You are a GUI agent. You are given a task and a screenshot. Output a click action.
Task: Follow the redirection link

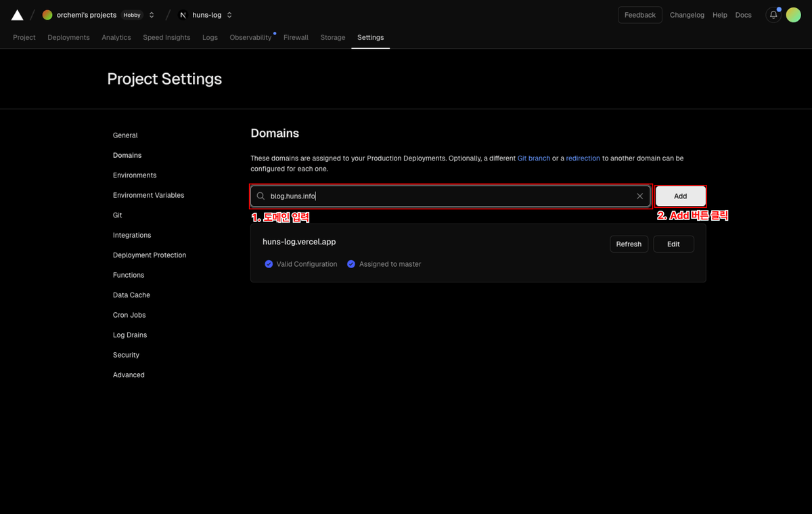tap(583, 158)
